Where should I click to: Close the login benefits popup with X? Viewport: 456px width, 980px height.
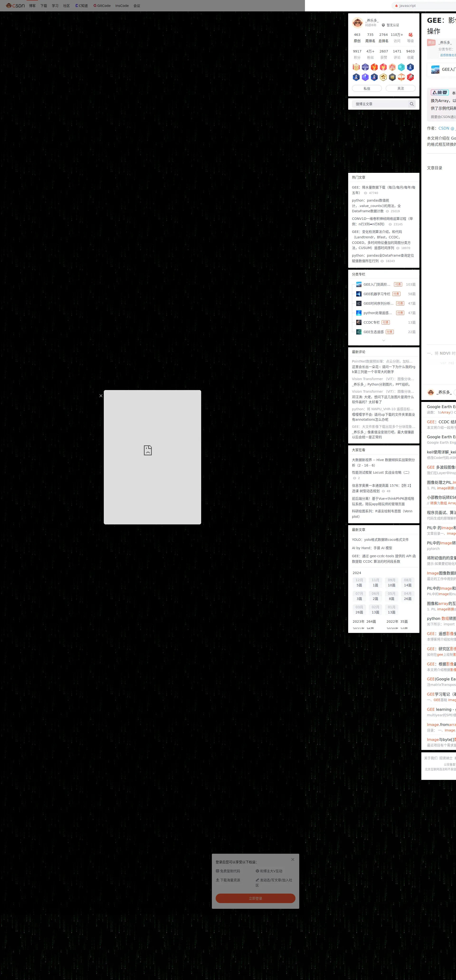(x=292, y=859)
